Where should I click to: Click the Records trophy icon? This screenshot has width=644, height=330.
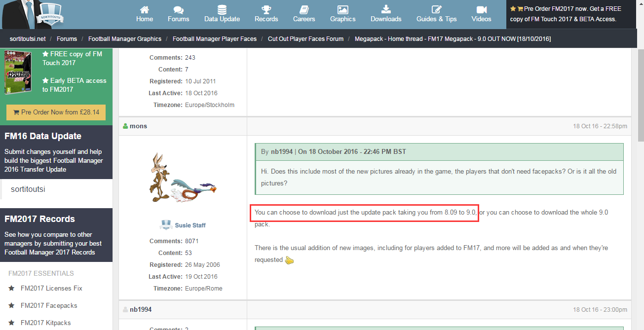pos(266,10)
